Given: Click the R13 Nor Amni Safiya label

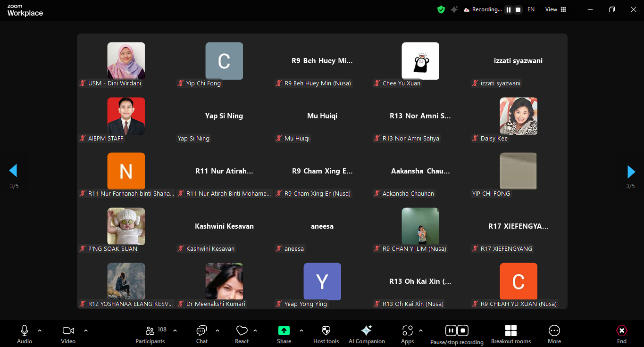Looking at the screenshot, I should click(x=411, y=139).
